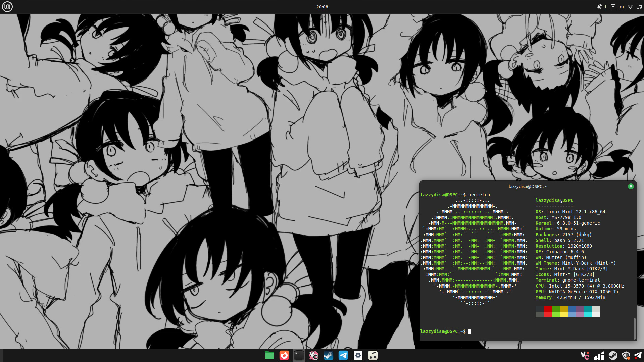Open the VC tray icon with notification dot

[585, 356]
